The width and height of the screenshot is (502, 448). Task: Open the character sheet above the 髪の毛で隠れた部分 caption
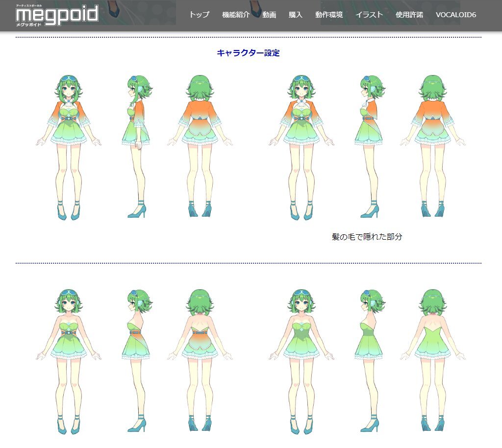367,147
